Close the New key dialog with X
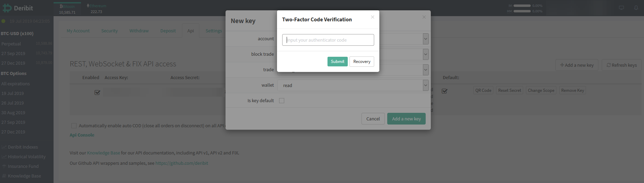Viewport: 644px width, 183px height. [424, 17]
